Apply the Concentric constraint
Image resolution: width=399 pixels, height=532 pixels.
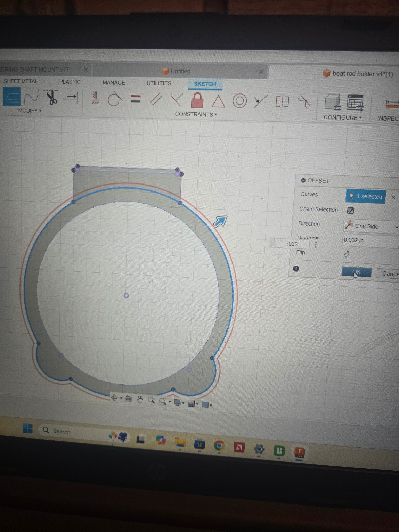(239, 101)
